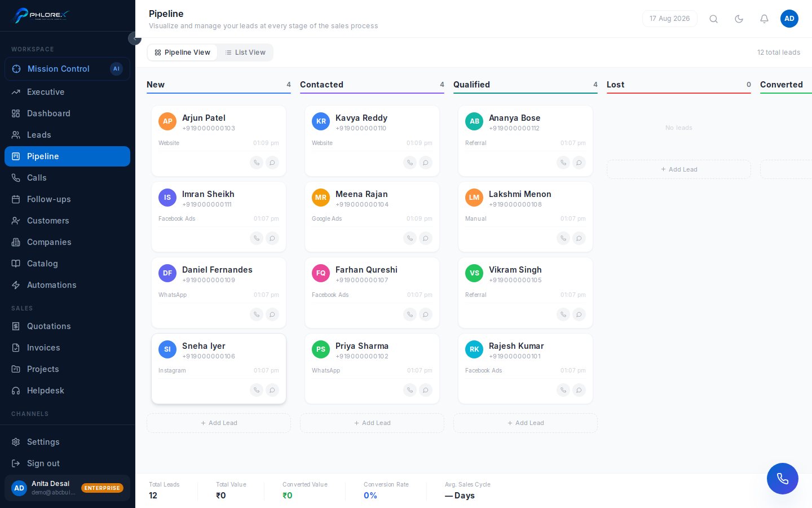Click Sign out in the sidebar
The height and width of the screenshot is (508, 812).
point(67,463)
